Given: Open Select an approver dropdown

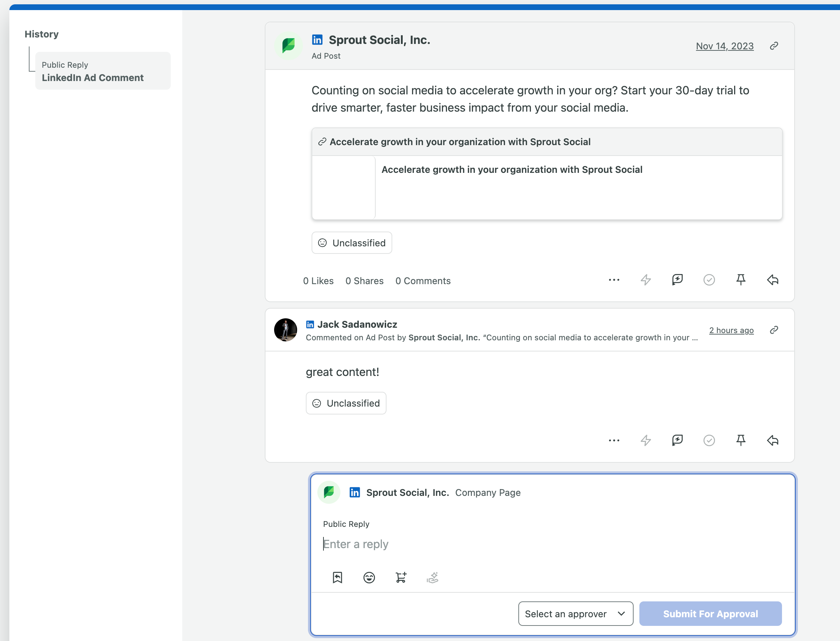Looking at the screenshot, I should (576, 614).
